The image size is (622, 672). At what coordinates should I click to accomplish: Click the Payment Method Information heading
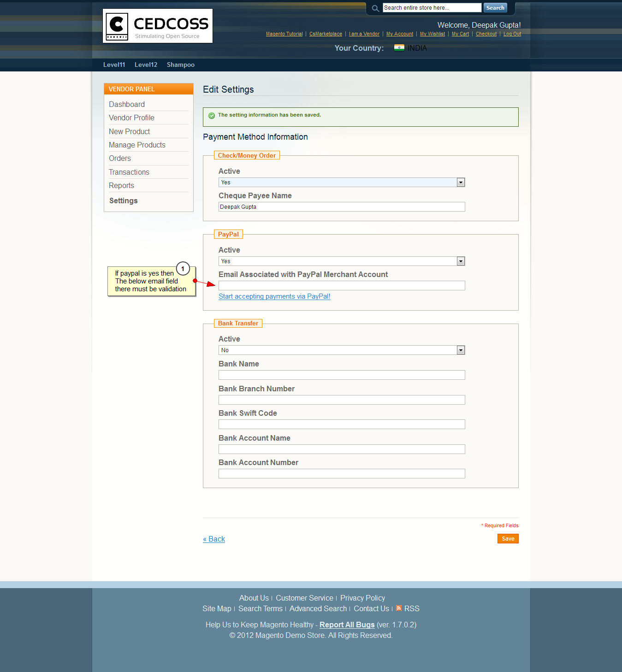[255, 137]
